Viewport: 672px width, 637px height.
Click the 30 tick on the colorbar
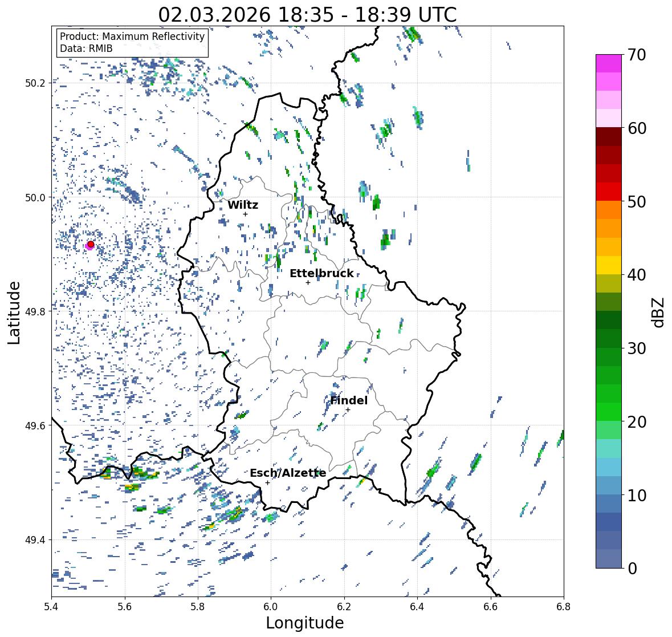point(637,348)
